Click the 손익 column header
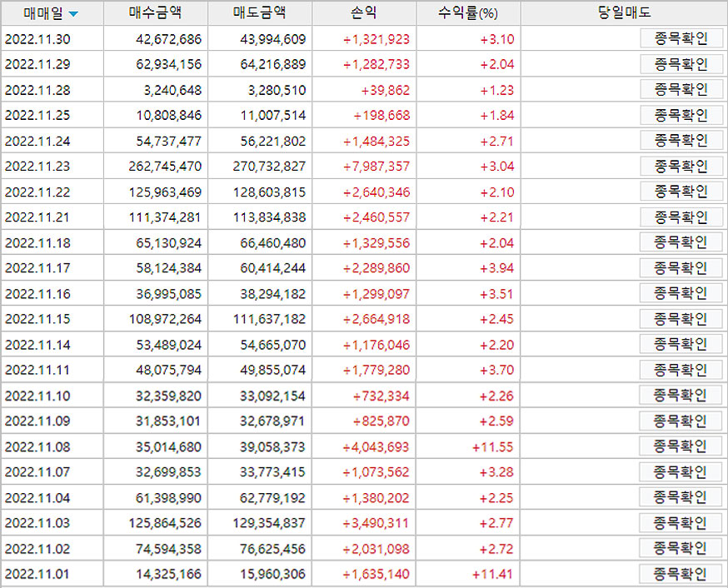The height and width of the screenshot is (588, 728). pos(364,13)
